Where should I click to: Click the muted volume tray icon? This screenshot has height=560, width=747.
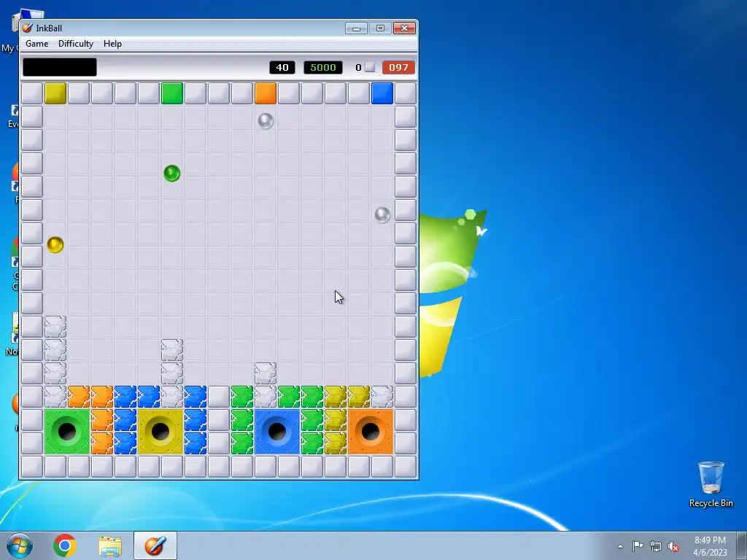(x=673, y=546)
